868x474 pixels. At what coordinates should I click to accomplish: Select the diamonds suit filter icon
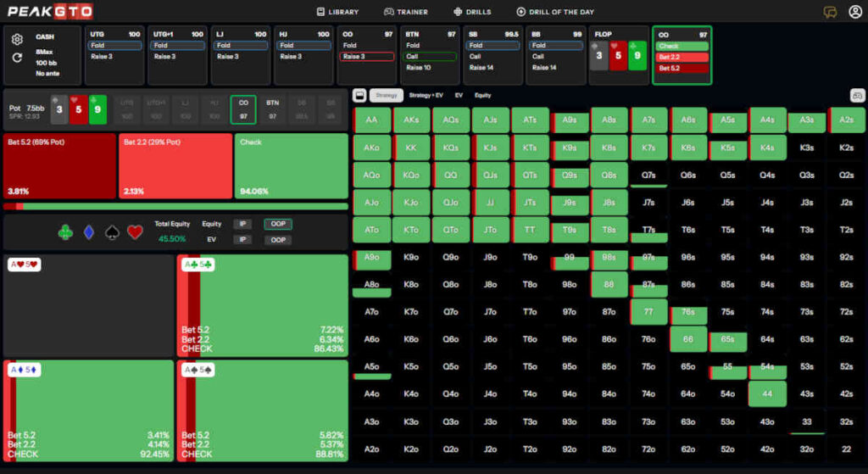click(x=88, y=232)
